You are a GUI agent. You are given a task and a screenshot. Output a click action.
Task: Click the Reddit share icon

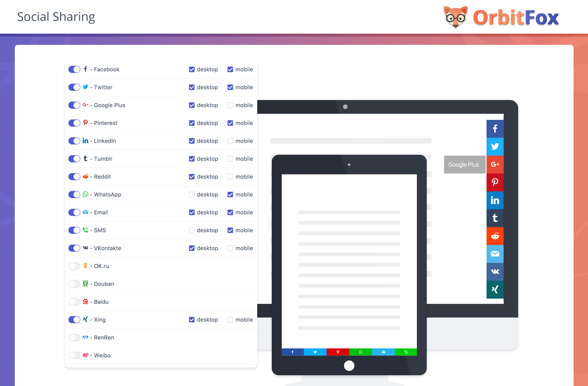(494, 236)
